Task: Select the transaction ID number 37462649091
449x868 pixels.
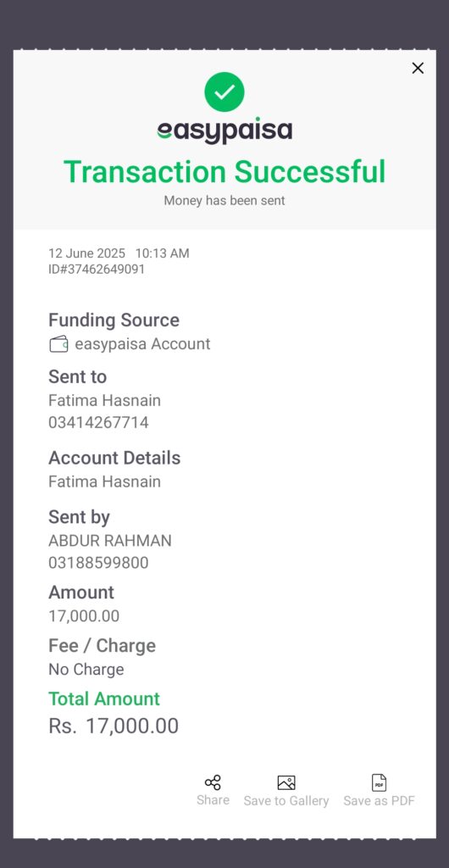Action: (x=106, y=270)
